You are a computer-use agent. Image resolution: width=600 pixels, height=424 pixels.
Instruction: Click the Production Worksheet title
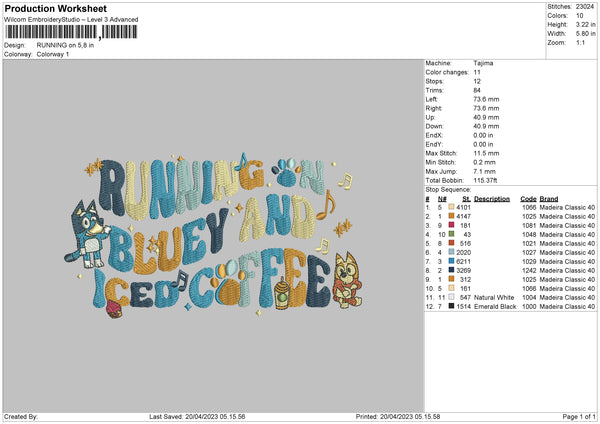point(55,8)
